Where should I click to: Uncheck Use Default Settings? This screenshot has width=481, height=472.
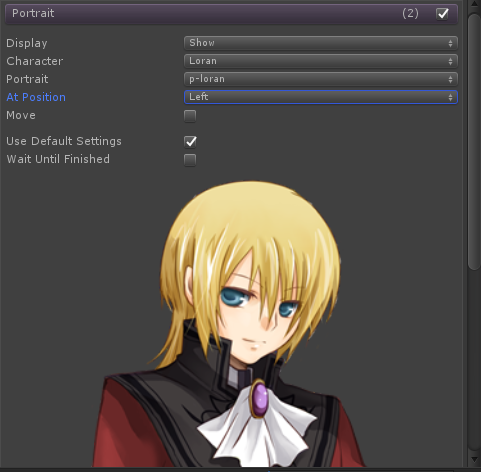[190, 141]
